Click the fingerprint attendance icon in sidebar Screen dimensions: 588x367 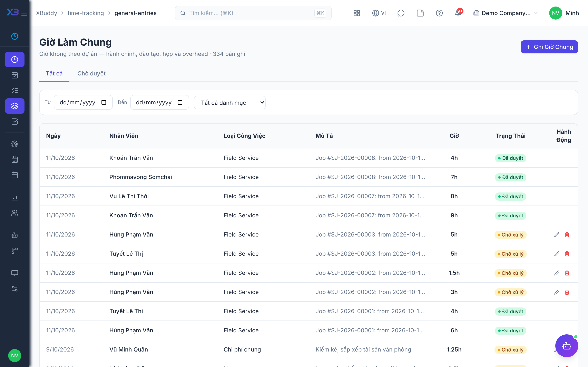pos(14,144)
